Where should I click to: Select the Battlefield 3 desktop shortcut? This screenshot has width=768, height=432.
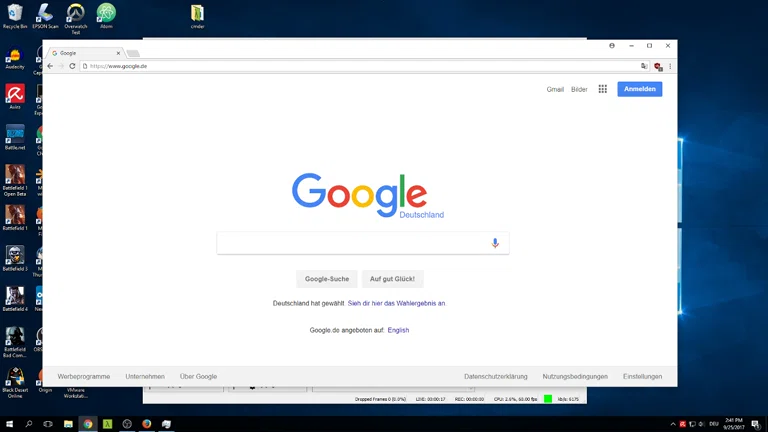click(x=15, y=259)
